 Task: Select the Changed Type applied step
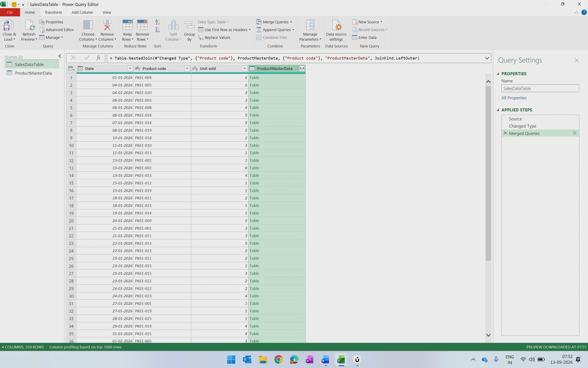(x=540, y=126)
